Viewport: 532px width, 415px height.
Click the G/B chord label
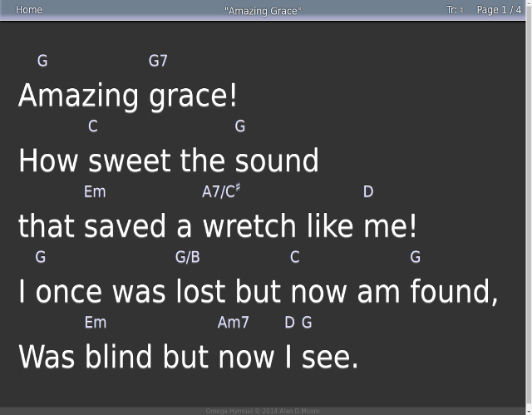point(188,257)
